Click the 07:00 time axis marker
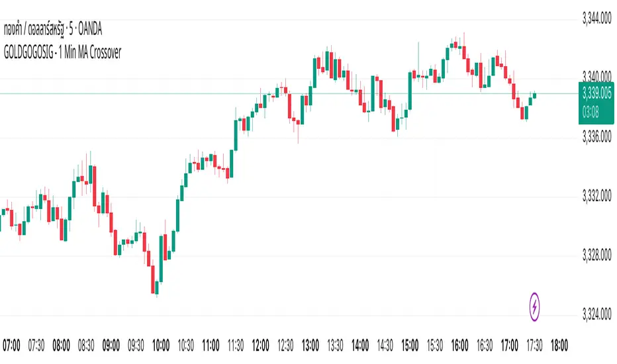 [x=11, y=345]
